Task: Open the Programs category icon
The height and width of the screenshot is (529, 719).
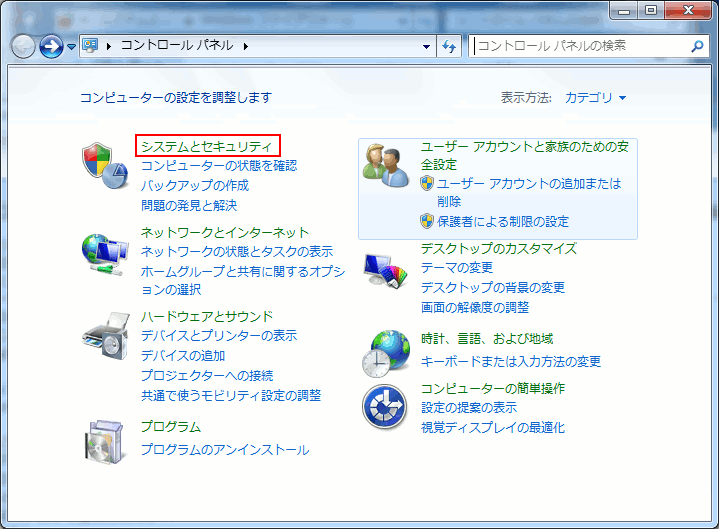Action: tap(105, 439)
